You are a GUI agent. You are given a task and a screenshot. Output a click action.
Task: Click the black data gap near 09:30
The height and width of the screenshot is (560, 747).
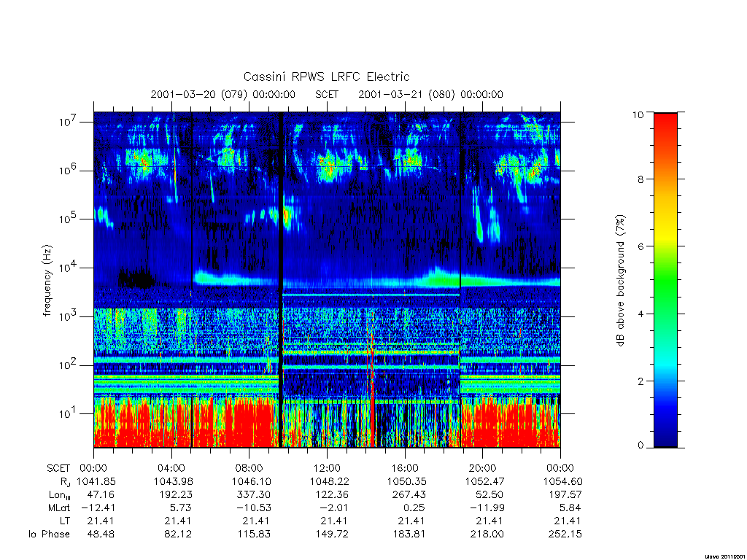coord(281,280)
